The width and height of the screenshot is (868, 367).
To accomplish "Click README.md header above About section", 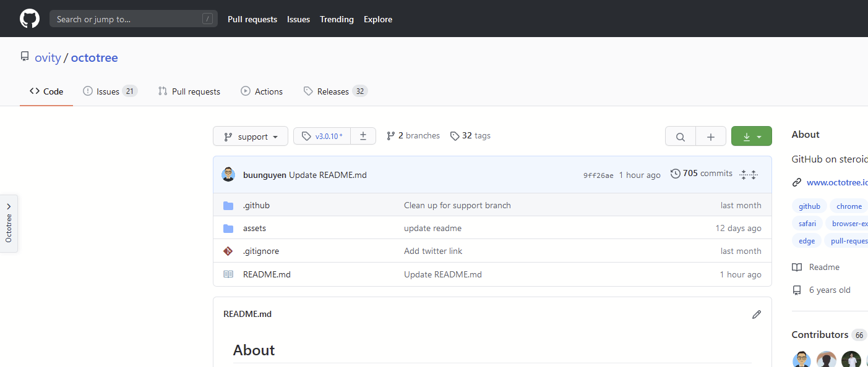I will [x=247, y=314].
